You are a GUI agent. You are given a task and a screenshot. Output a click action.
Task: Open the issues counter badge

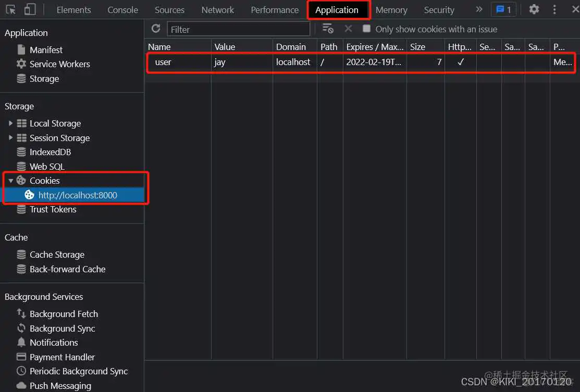click(503, 9)
